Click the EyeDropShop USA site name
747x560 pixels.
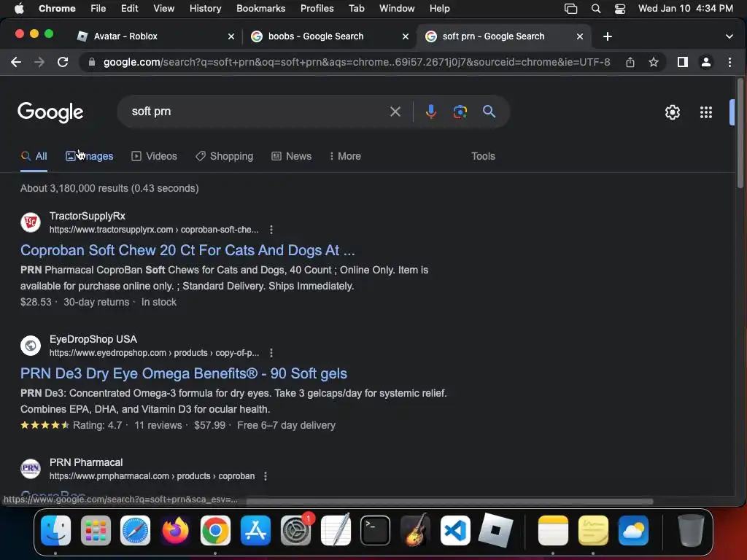coord(93,339)
